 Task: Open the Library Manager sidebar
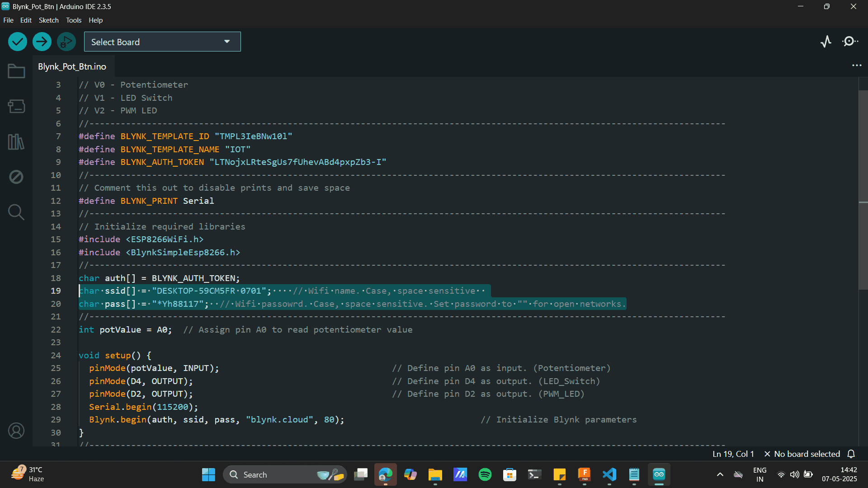click(x=16, y=142)
